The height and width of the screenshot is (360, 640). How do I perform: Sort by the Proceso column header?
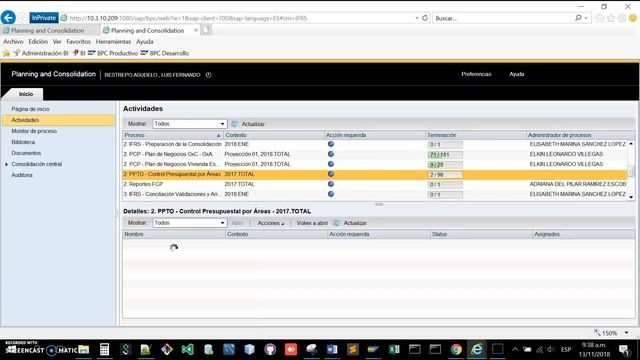point(173,135)
